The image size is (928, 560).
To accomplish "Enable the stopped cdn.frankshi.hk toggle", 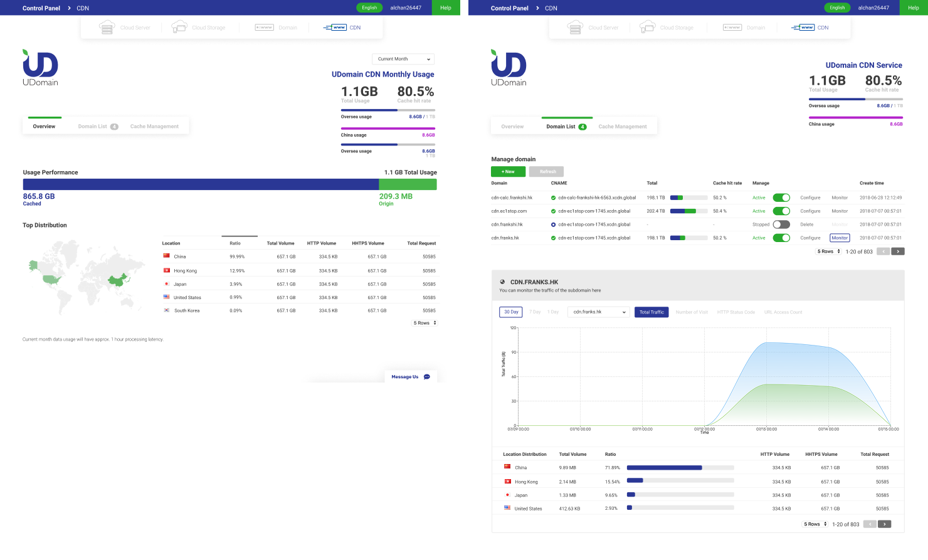I will 781,225.
